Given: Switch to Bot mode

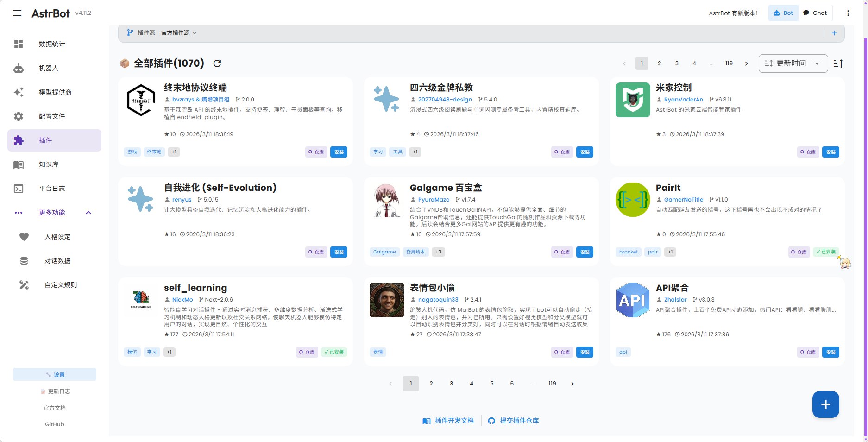Looking at the screenshot, I should pyautogui.click(x=783, y=13).
